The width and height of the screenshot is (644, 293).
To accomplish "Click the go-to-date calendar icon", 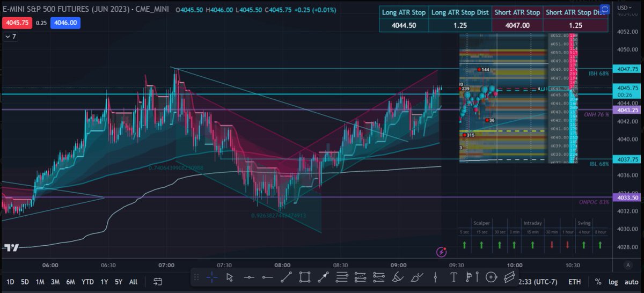I will [157, 281].
